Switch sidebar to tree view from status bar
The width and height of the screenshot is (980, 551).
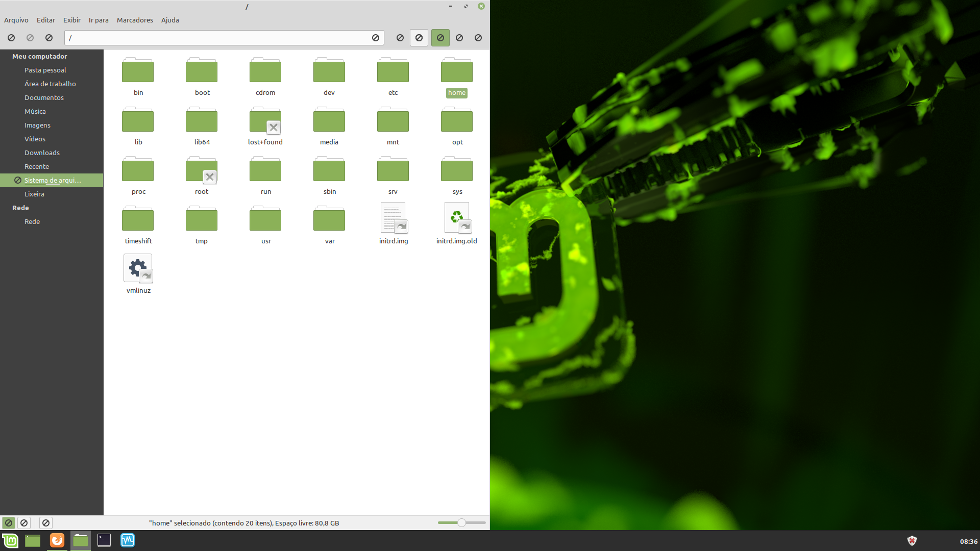24,523
